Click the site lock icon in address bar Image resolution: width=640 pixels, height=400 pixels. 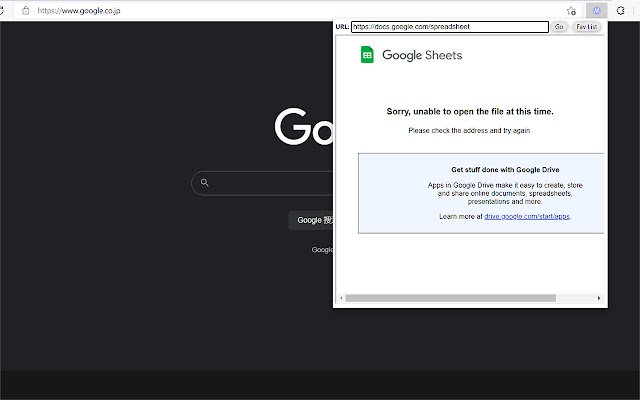click(25, 11)
